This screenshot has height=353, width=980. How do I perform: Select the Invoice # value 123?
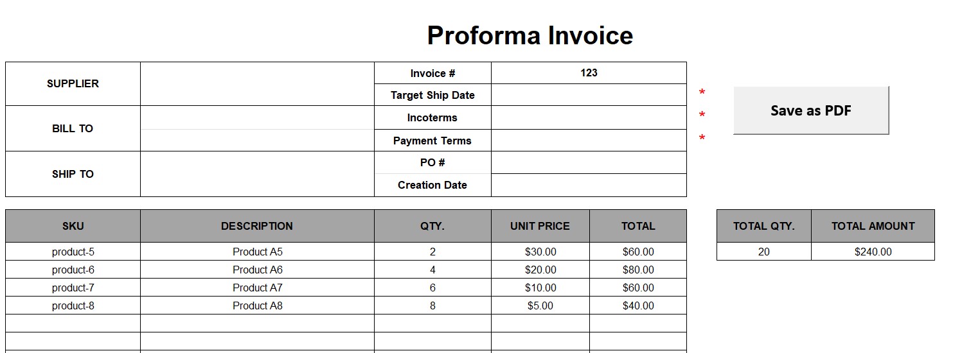[x=589, y=73]
